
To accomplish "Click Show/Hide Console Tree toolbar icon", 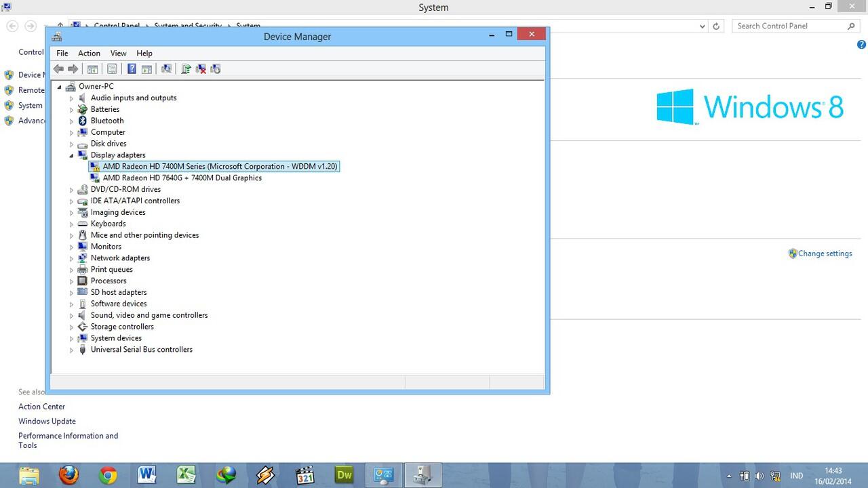I will click(93, 68).
